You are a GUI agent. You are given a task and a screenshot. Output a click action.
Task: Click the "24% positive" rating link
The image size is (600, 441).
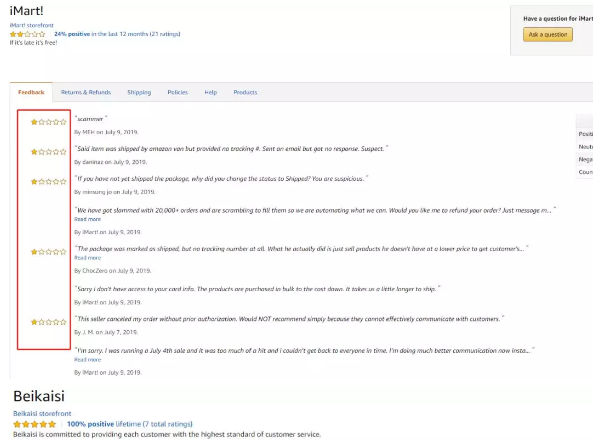click(x=74, y=34)
